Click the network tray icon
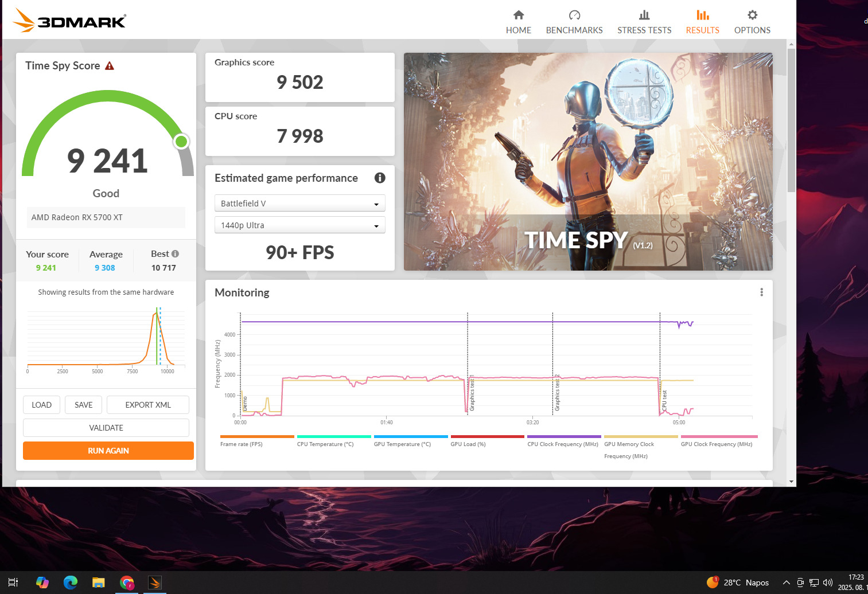Image resolution: width=868 pixels, height=594 pixels. point(814,583)
